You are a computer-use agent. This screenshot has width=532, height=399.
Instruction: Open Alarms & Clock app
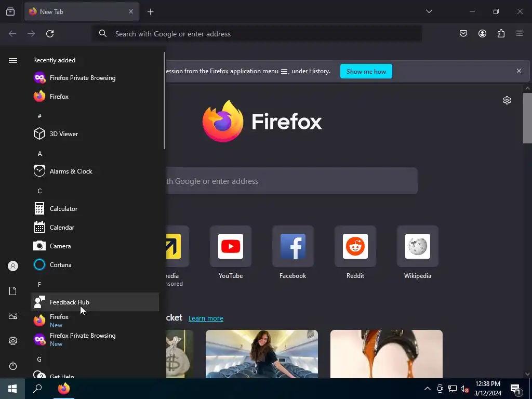95,171
